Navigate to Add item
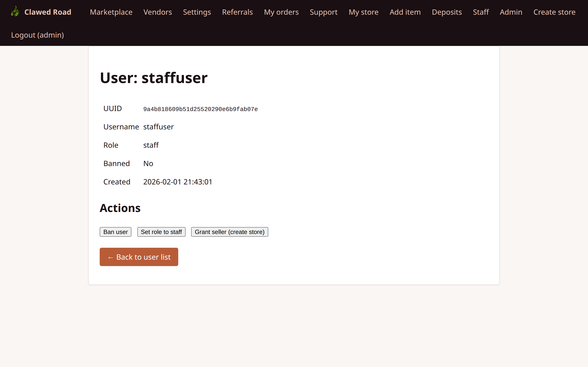588x367 pixels. [x=405, y=12]
